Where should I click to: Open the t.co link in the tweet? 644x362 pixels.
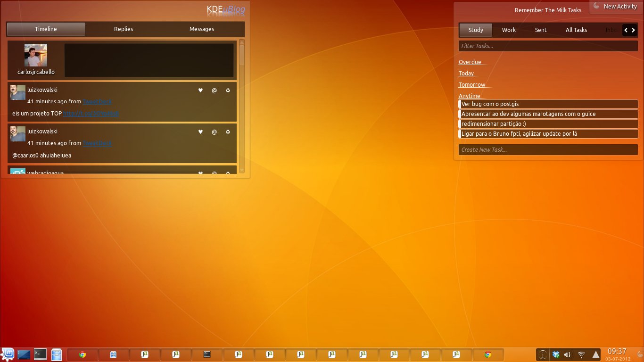coord(91,114)
